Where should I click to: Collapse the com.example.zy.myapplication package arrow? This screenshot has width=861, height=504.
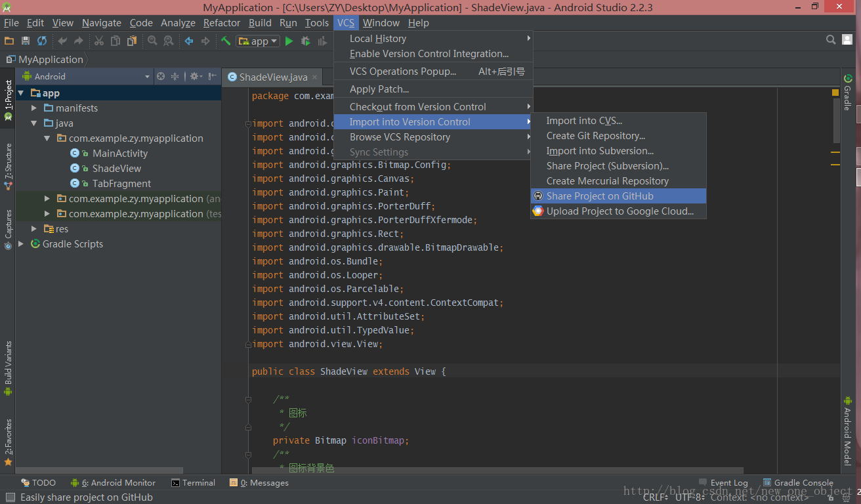(47, 138)
